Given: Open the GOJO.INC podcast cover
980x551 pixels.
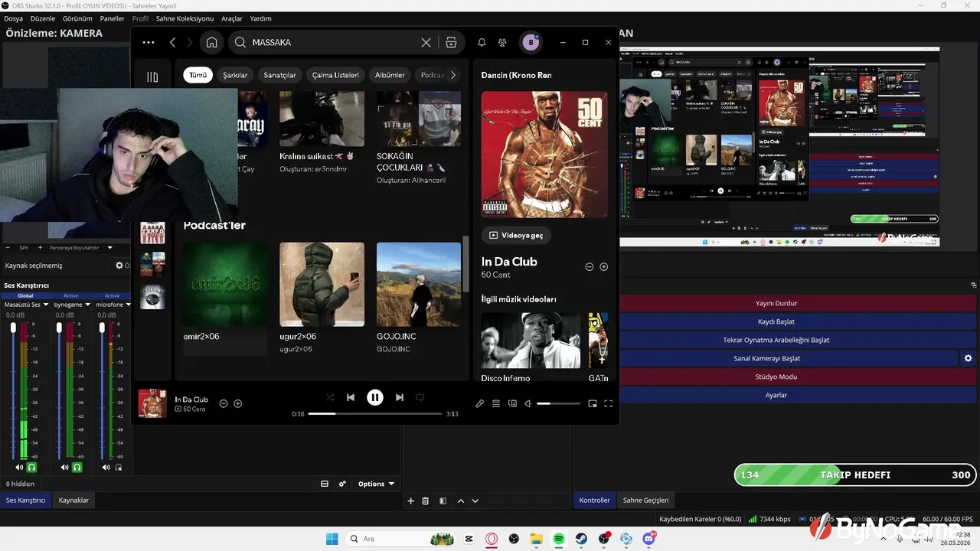Looking at the screenshot, I should click(x=419, y=285).
